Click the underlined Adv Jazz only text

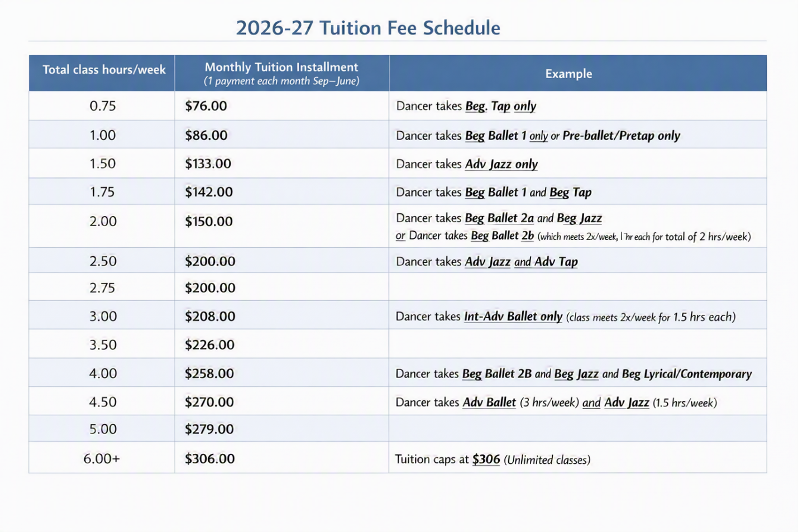coord(501,164)
